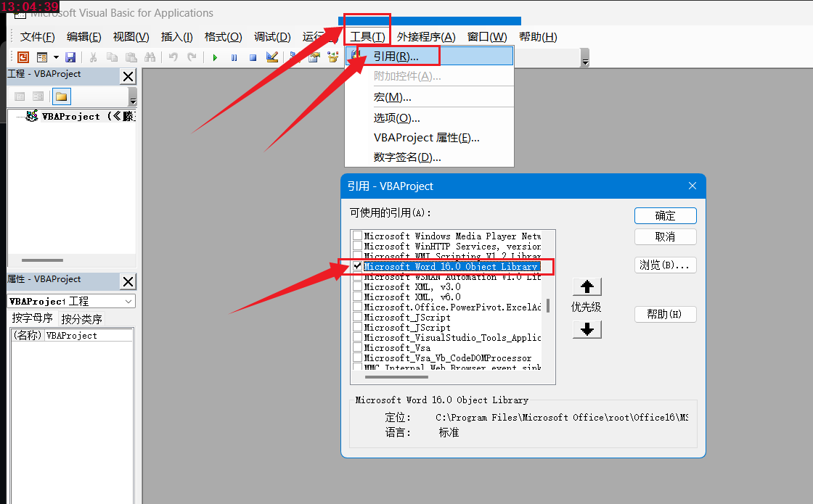
Task: Click the View Microsoft PowerPoint toolbar icon
Action: (x=23, y=57)
